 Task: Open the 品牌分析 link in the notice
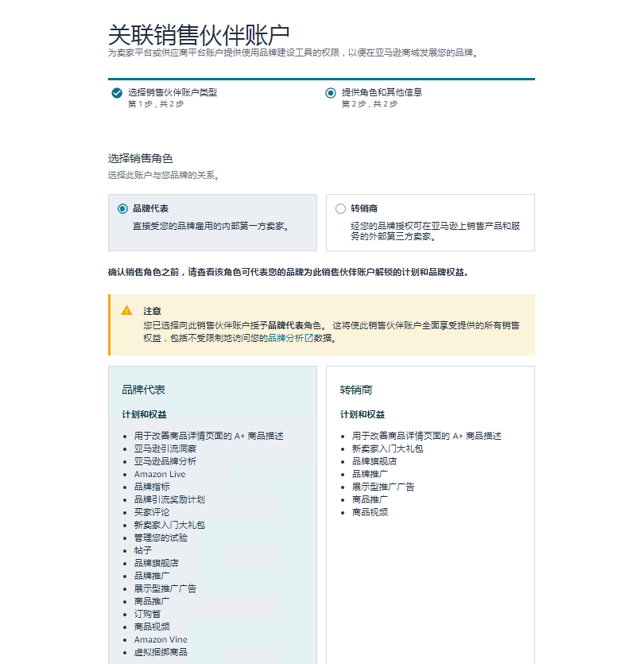285,338
